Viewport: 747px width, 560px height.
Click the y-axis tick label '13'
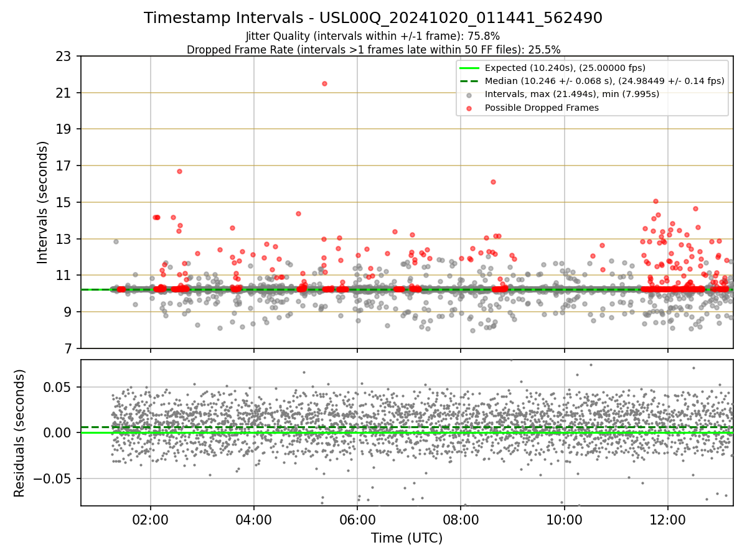click(65, 239)
